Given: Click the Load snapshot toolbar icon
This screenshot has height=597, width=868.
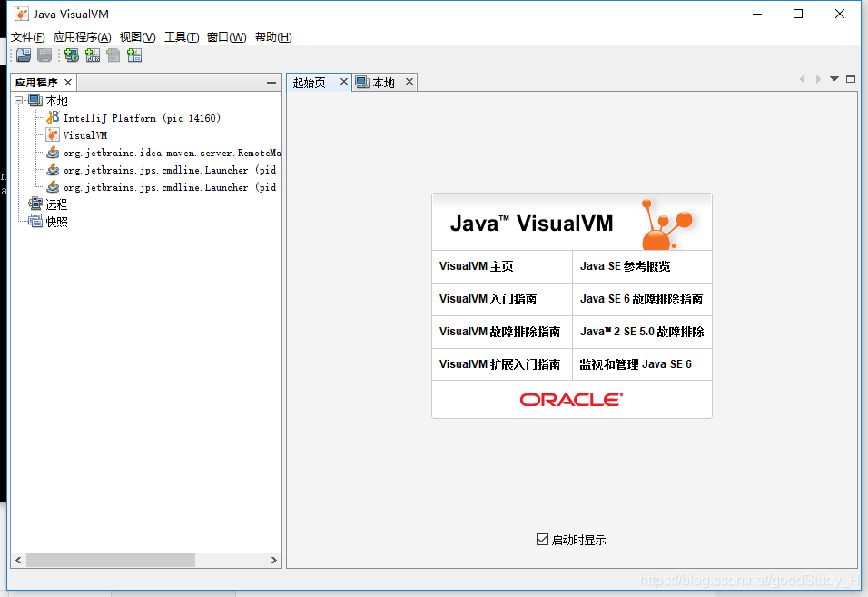Looking at the screenshot, I should [24, 55].
